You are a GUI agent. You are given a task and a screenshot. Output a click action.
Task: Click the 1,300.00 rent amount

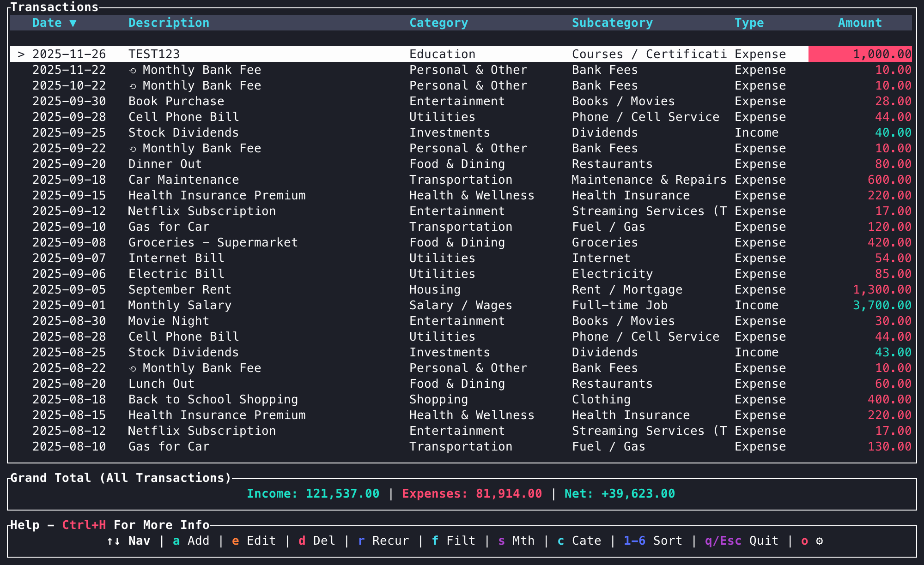tap(882, 289)
